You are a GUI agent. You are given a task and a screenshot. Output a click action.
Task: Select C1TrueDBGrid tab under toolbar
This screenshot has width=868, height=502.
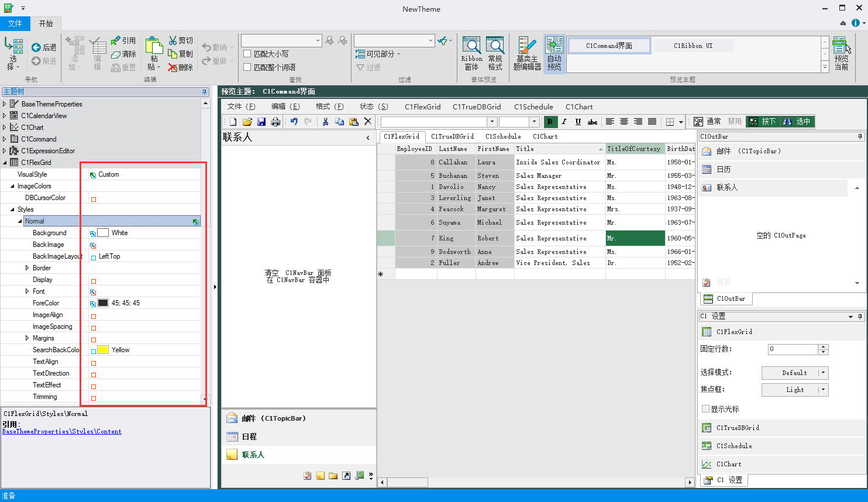[x=452, y=136]
